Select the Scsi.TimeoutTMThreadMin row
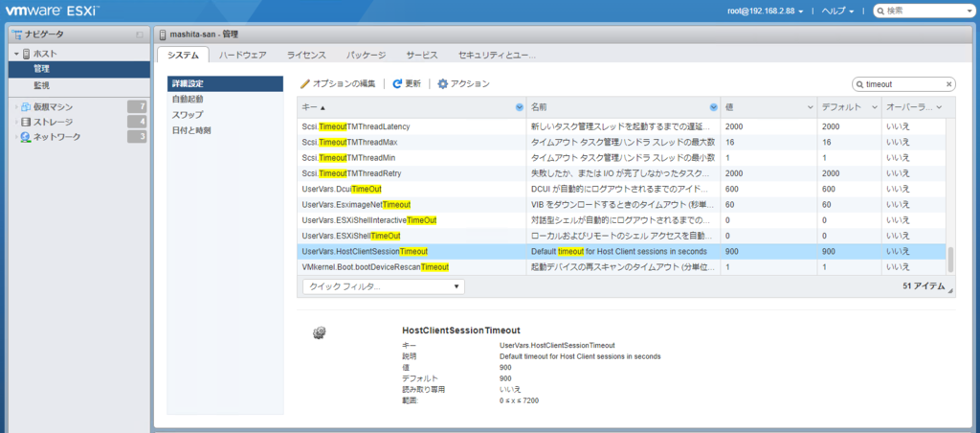 pos(621,158)
